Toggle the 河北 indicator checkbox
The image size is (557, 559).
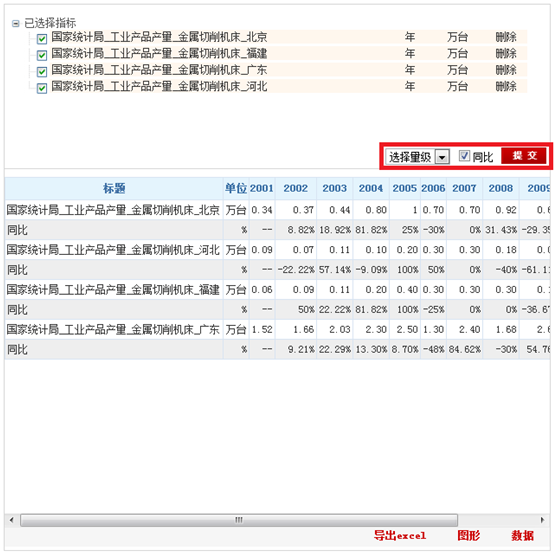[42, 88]
